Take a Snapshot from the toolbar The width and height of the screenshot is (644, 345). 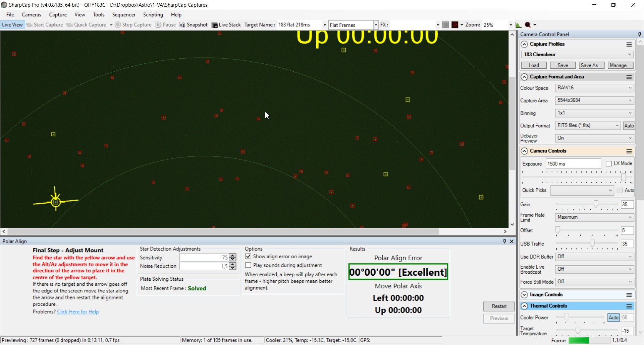pos(194,25)
